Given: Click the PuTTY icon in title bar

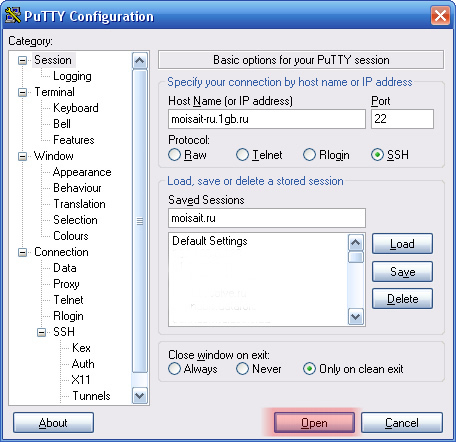Looking at the screenshot, I should [x=13, y=15].
